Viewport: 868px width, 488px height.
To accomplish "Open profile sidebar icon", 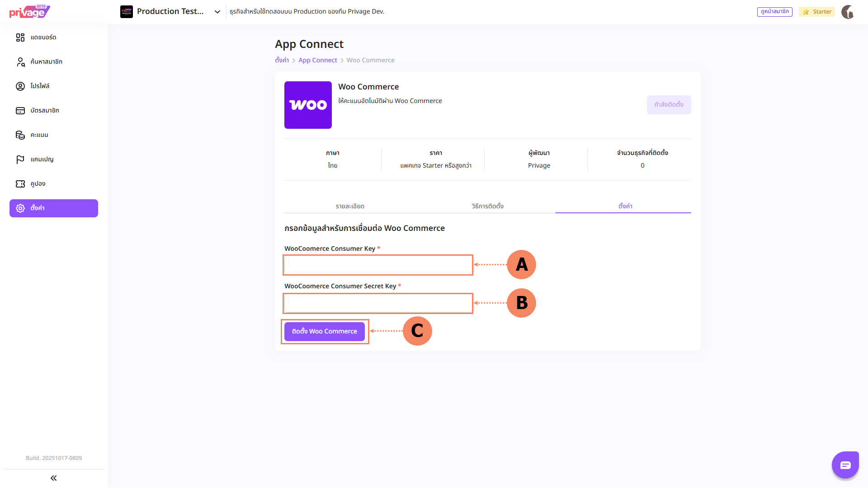I will 20,86.
